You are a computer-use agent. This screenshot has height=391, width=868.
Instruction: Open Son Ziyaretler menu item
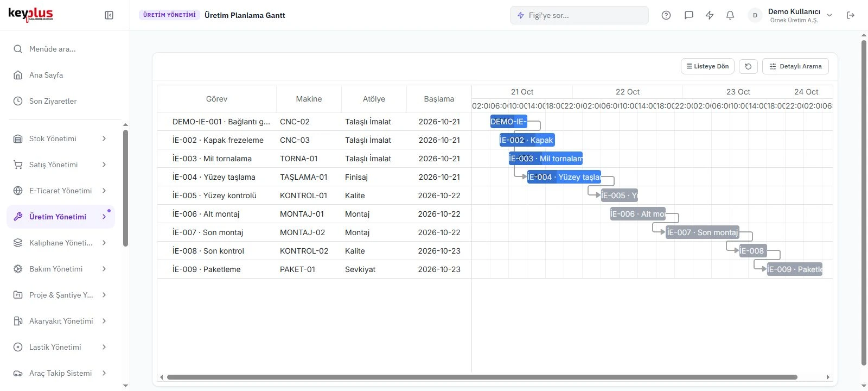pyautogui.click(x=61, y=101)
